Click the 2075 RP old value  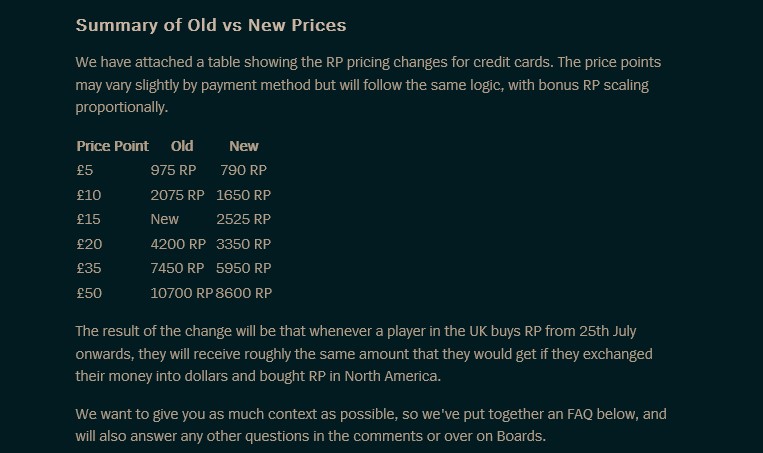pos(177,195)
